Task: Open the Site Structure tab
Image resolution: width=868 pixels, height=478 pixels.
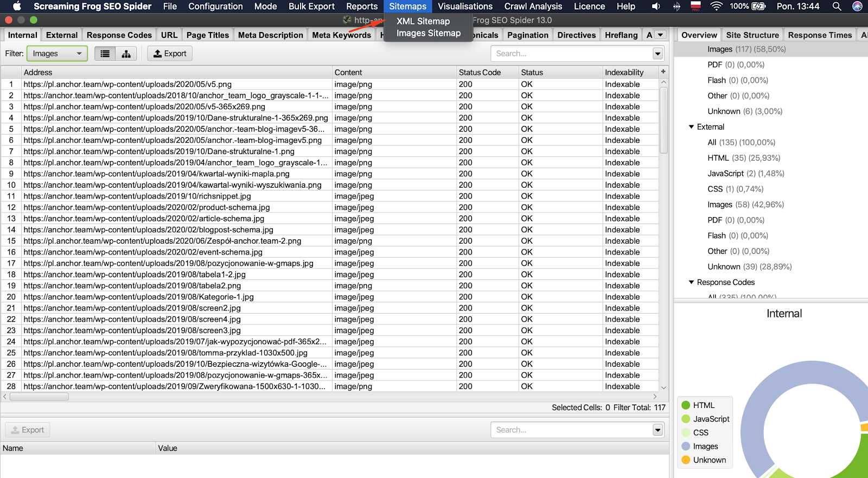Action: pos(752,35)
